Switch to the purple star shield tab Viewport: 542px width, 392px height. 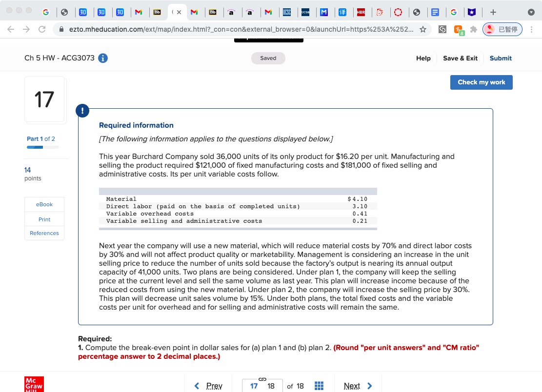pyautogui.click(x=472, y=13)
